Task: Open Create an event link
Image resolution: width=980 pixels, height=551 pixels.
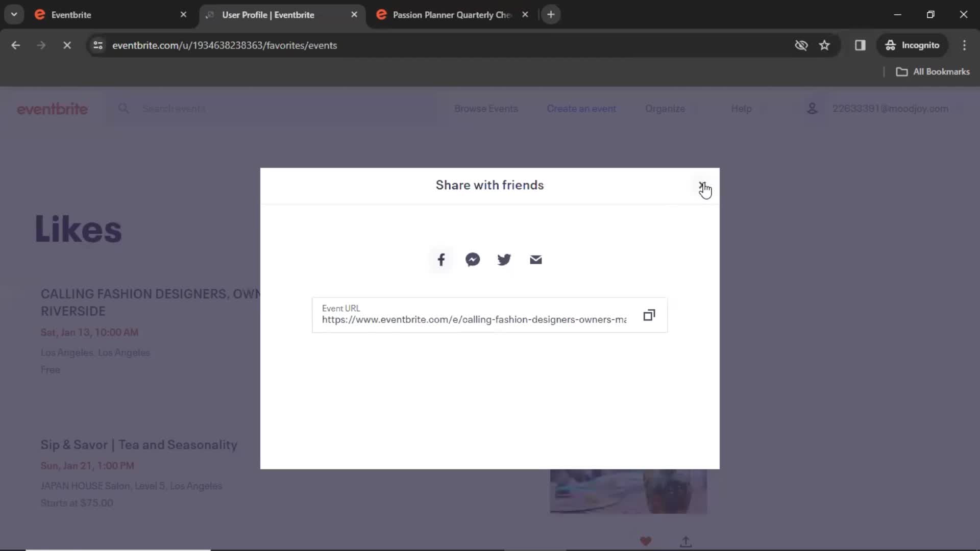Action: [581, 109]
